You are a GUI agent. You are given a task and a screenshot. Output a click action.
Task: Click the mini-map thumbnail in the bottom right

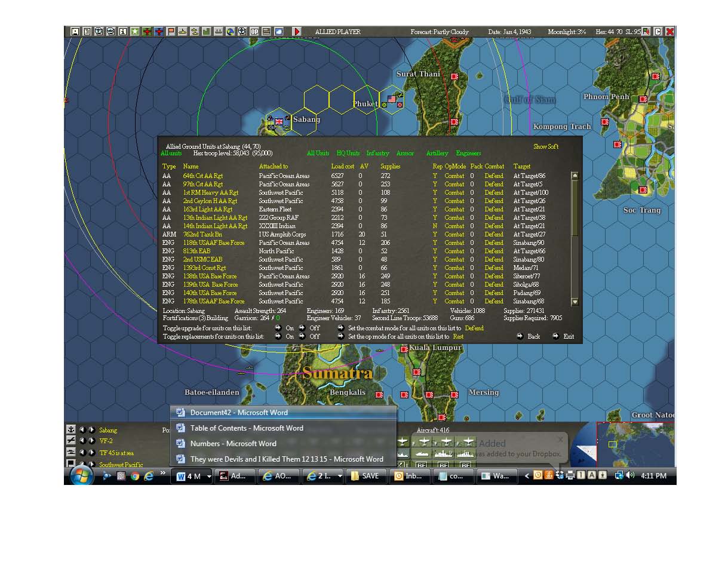pos(636,444)
